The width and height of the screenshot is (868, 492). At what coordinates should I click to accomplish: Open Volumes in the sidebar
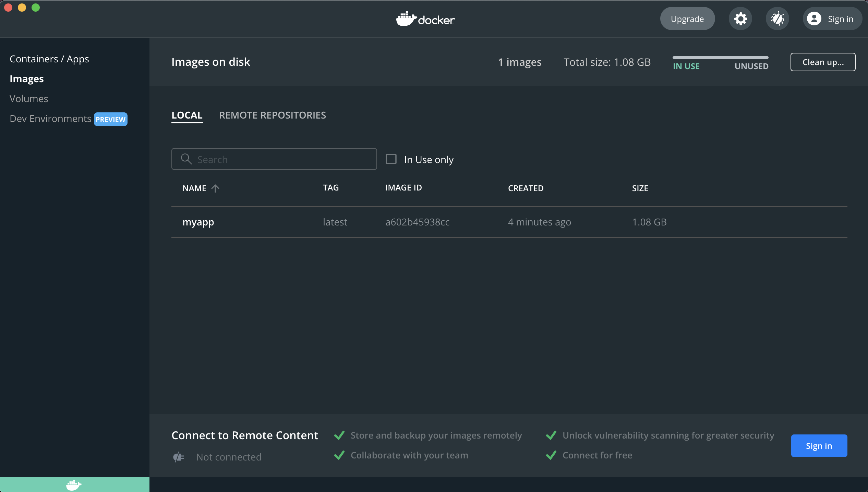click(29, 99)
